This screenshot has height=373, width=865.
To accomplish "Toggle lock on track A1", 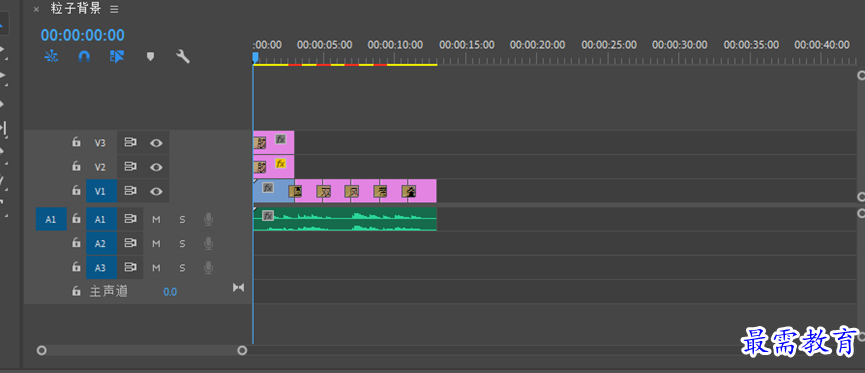I will [x=76, y=219].
